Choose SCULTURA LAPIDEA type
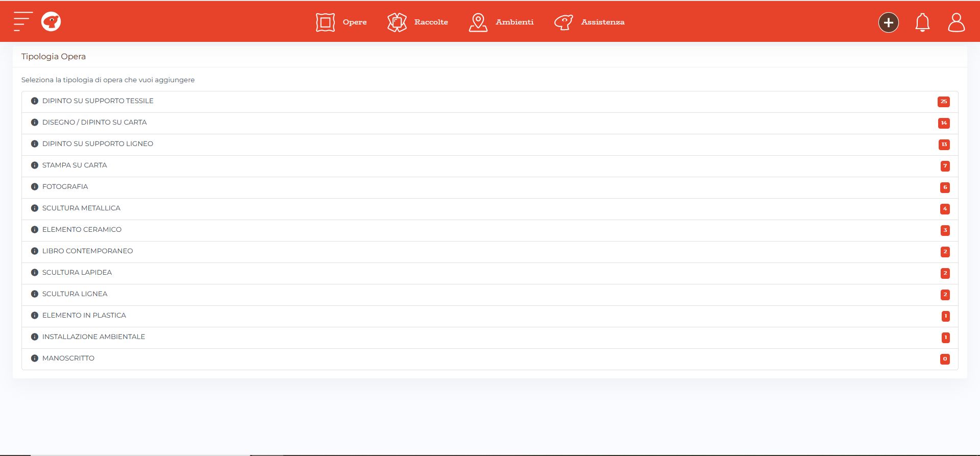The width and height of the screenshot is (980, 456). coord(490,273)
